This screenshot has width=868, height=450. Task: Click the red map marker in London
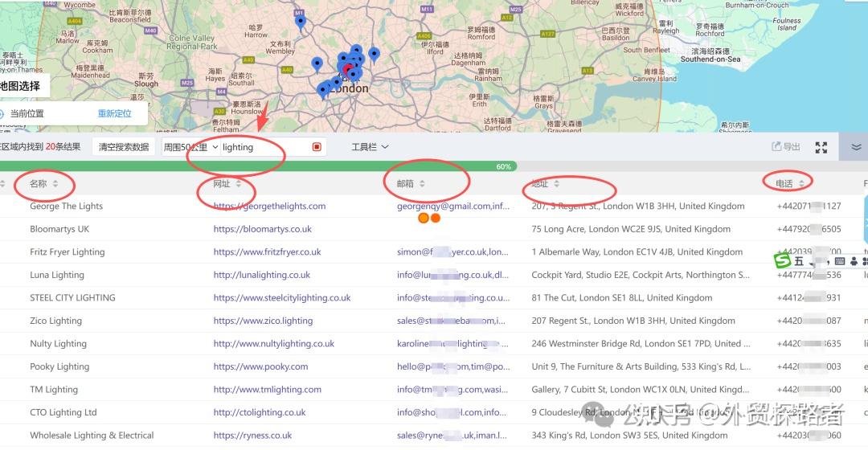coord(348,70)
